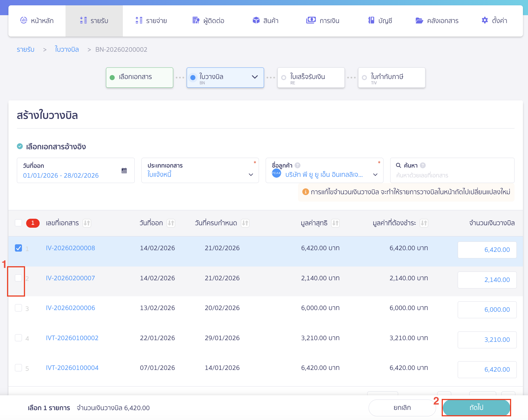The width and height of the screenshot is (528, 420).
Task: Click help icon next to ชื่อลูกค้า
Action: (x=298, y=165)
